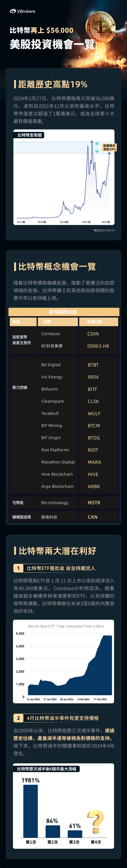This screenshot has width=127, height=868.
Task: Click the number 1 section badge
Action: [x=19, y=568]
